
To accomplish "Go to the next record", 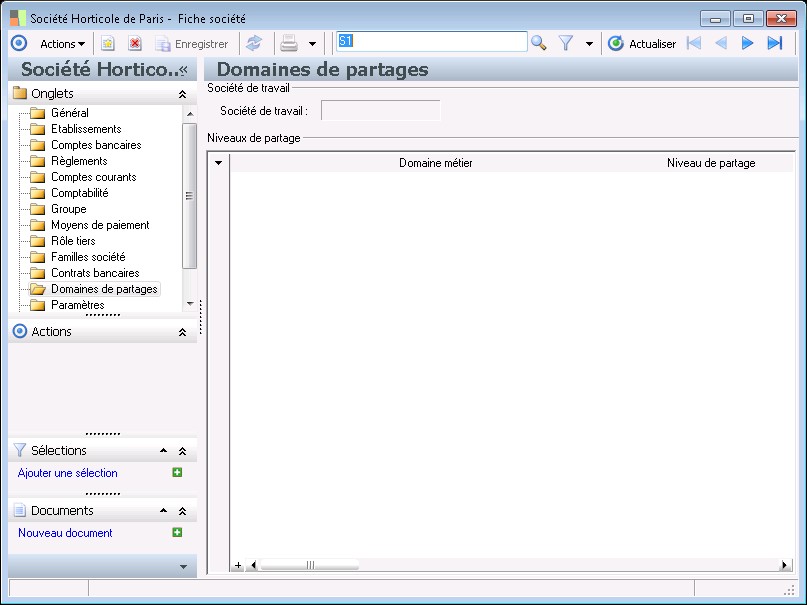I will (x=747, y=43).
